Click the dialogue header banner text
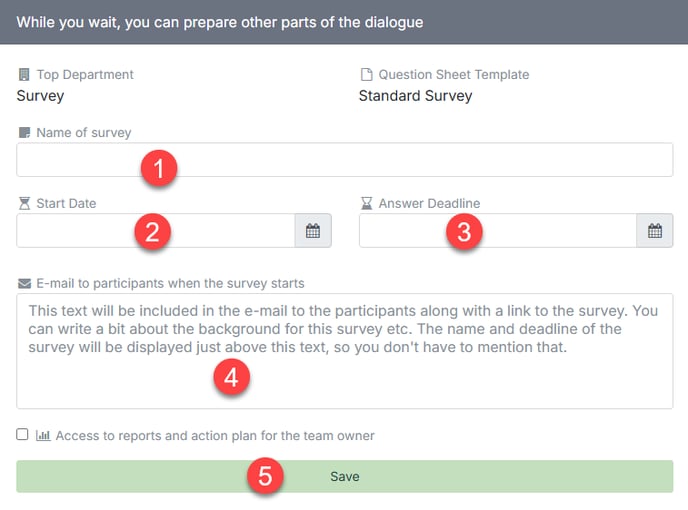The image size is (688, 510). pyautogui.click(x=220, y=22)
